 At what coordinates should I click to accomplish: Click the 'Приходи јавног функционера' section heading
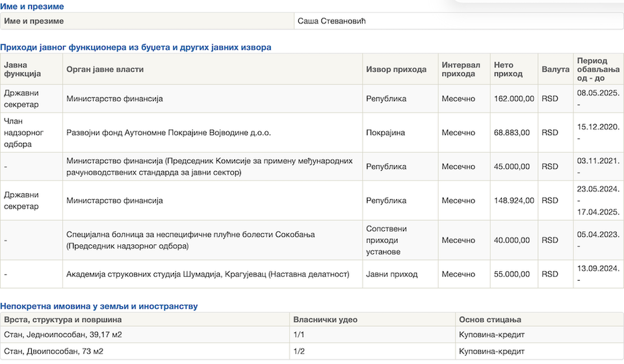point(136,47)
